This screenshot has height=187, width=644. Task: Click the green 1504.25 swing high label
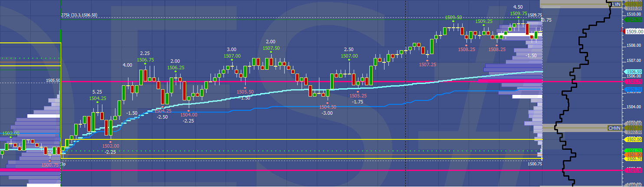coord(98,98)
